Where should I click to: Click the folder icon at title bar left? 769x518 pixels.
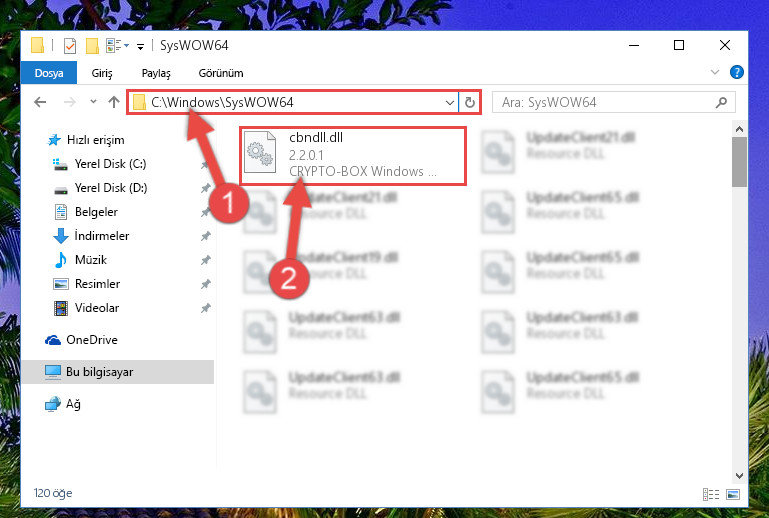[38, 45]
